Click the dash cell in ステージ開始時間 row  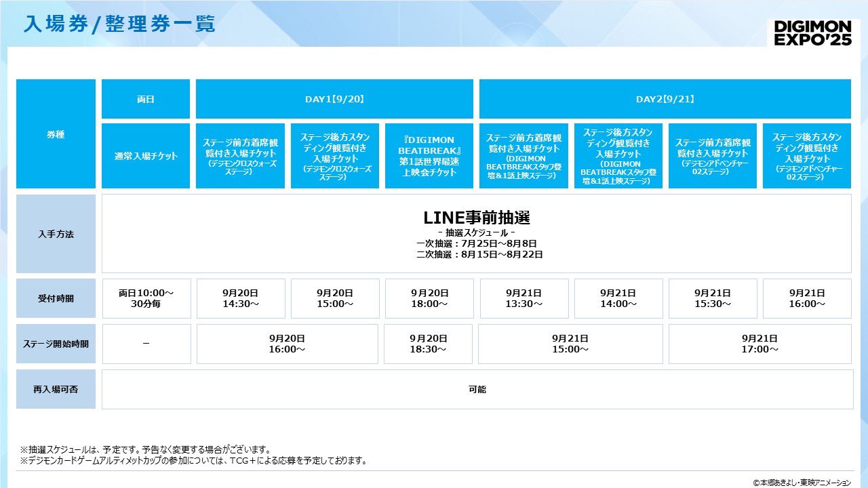(146, 344)
